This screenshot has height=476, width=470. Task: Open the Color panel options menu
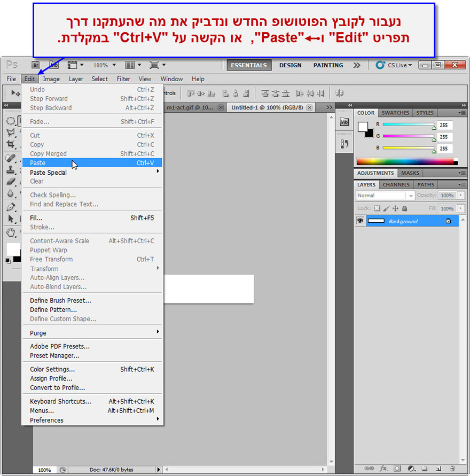click(462, 113)
